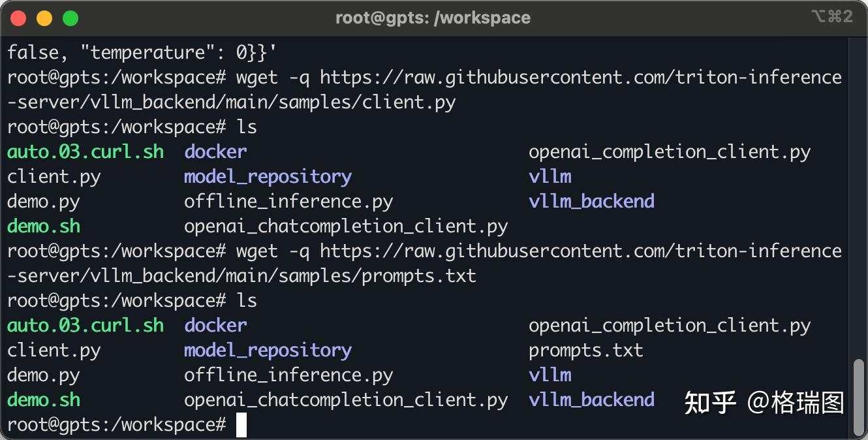Click openai_chatcompletion_client.py in the last listing
This screenshot has height=440, width=868.
[x=346, y=400]
